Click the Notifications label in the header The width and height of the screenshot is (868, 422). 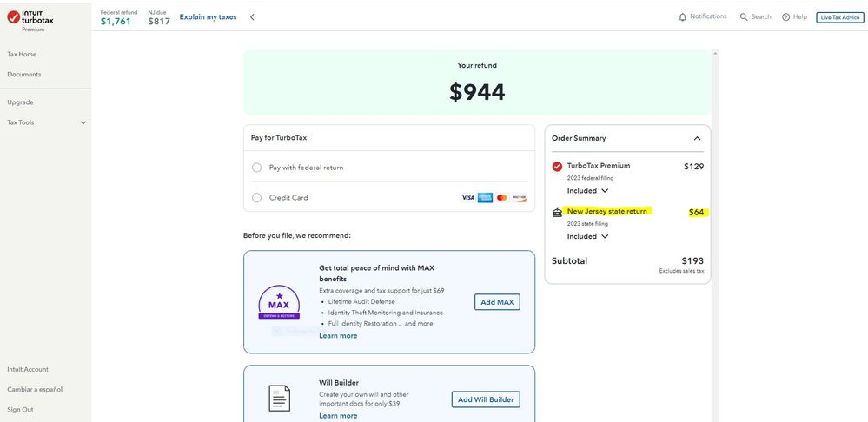pyautogui.click(x=708, y=16)
